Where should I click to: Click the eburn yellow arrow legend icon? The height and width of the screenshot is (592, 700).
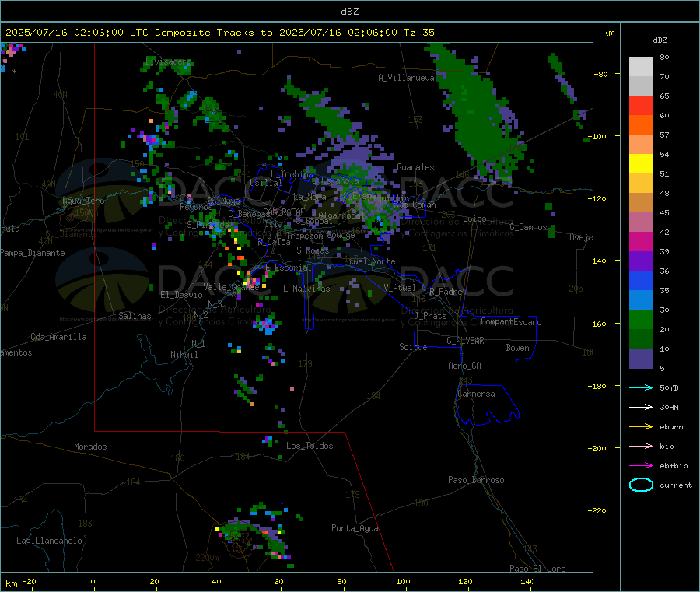tap(641, 427)
